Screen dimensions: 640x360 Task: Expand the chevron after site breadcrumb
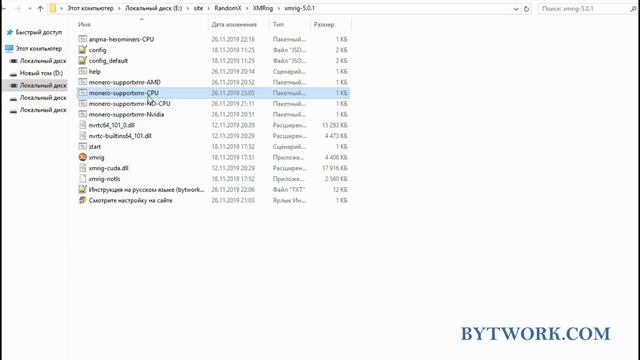click(x=209, y=9)
